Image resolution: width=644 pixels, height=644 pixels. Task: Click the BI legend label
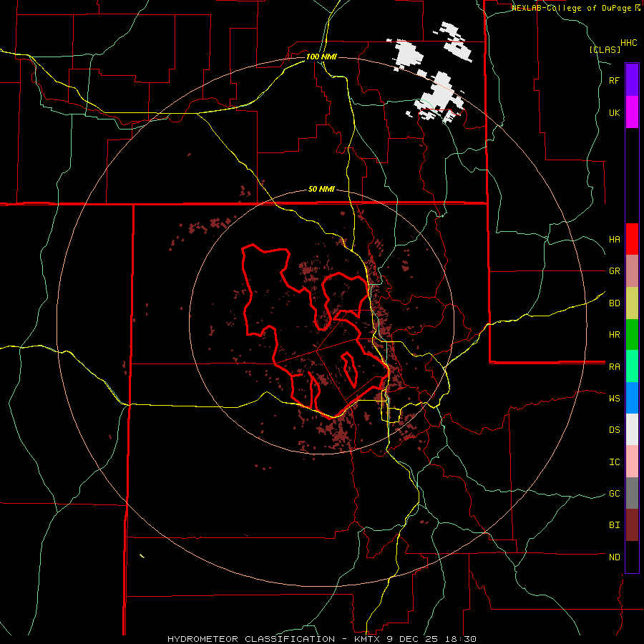(614, 525)
